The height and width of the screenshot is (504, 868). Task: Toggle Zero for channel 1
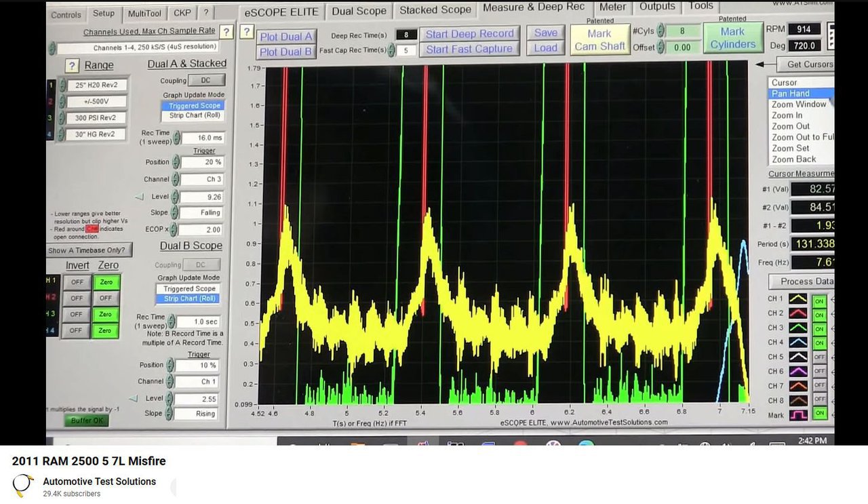click(105, 282)
